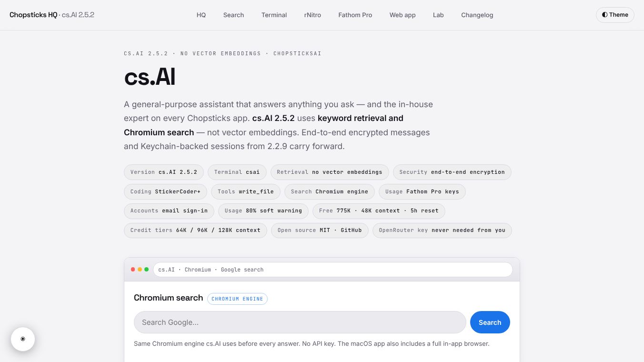The width and height of the screenshot is (644, 362).
Task: Click the Free 775K 48K context chip
Action: (x=379, y=211)
